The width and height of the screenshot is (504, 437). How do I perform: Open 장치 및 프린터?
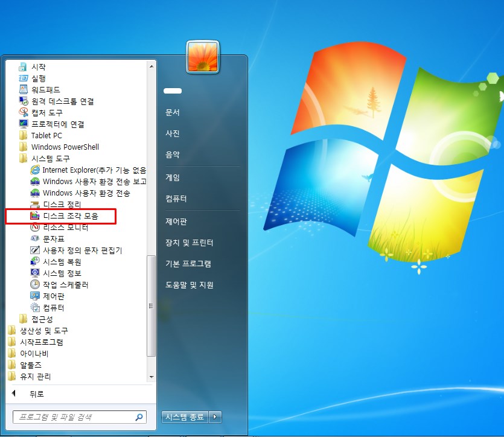[x=190, y=243]
